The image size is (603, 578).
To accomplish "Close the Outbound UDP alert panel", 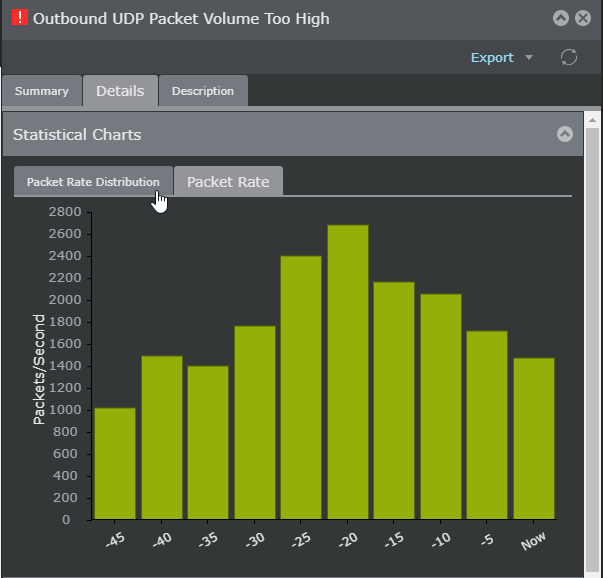I will click(583, 18).
